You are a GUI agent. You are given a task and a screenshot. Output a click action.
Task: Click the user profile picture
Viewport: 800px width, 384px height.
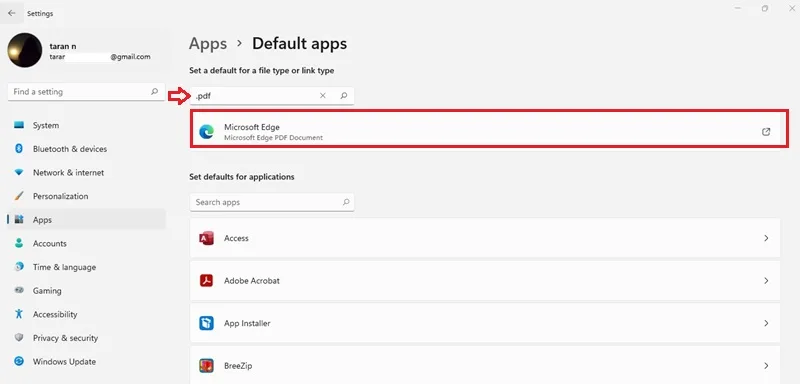(24, 50)
